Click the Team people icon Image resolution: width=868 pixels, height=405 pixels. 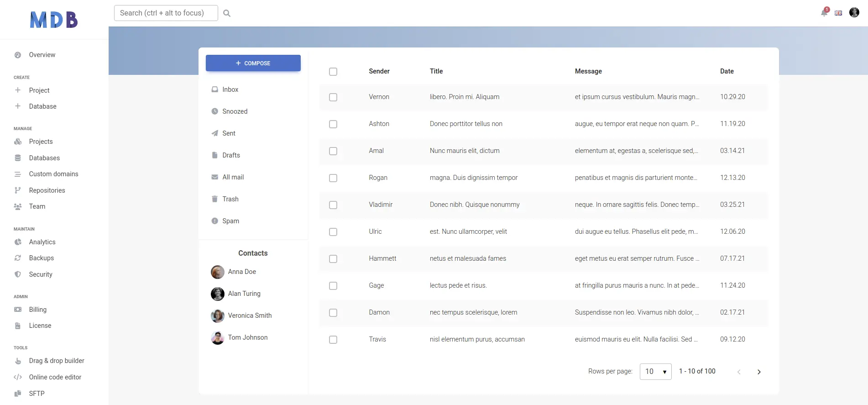click(18, 206)
